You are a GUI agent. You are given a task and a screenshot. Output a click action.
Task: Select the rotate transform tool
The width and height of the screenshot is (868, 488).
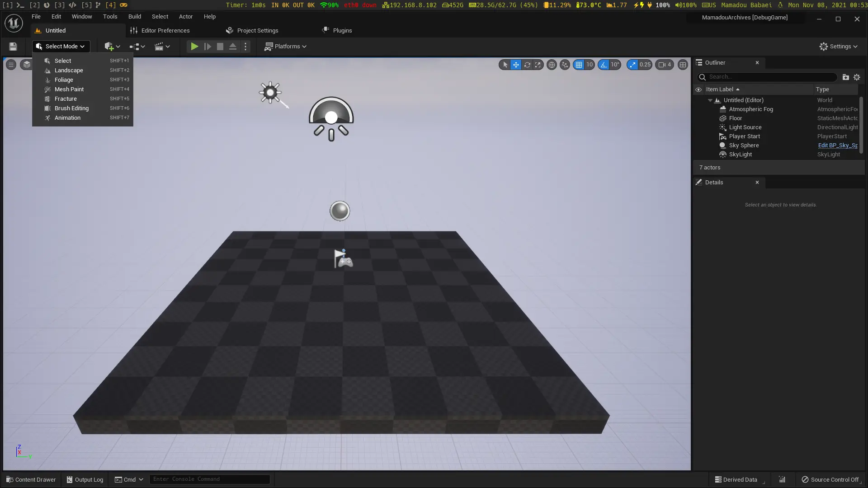click(527, 65)
